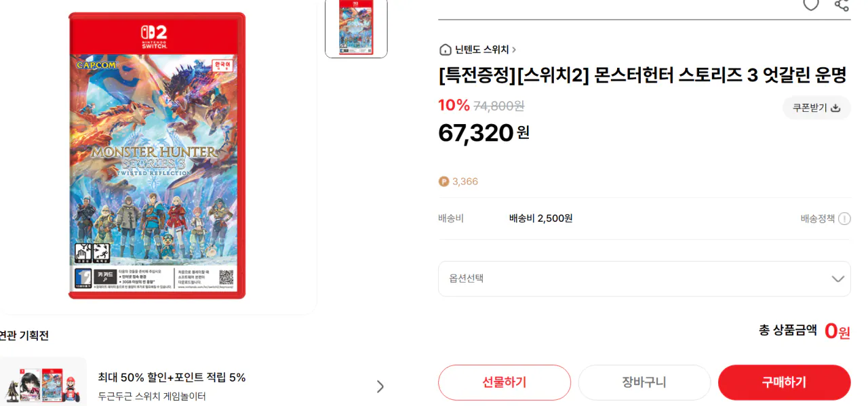
Task: Click the download icon inside 쿠폰받기 button
Action: (x=835, y=107)
